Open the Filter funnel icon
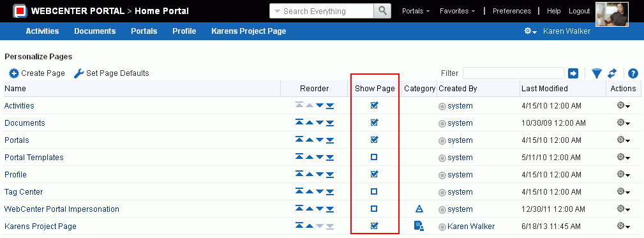 pyautogui.click(x=597, y=73)
